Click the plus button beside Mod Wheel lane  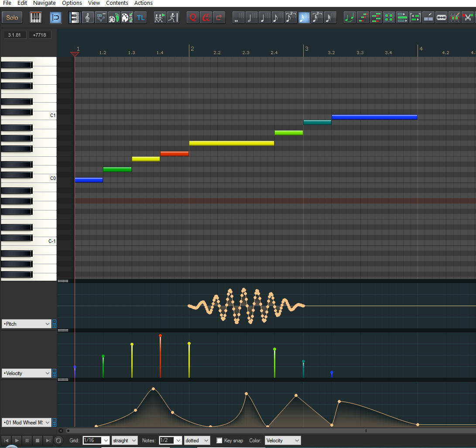click(x=55, y=424)
